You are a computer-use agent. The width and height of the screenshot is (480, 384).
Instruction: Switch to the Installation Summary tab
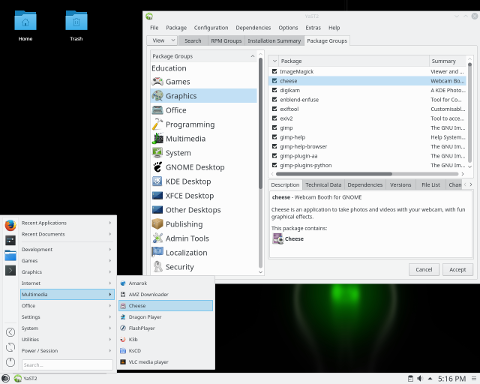pyautogui.click(x=274, y=41)
